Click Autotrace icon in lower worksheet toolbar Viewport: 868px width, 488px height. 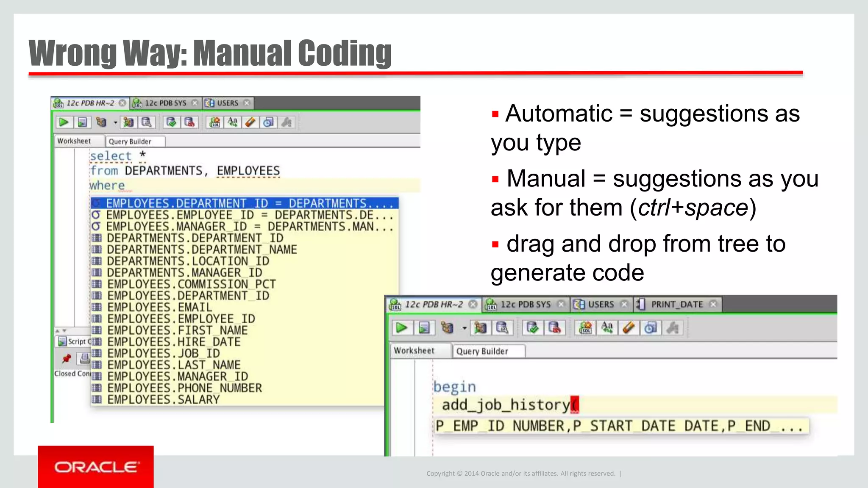[x=480, y=328]
